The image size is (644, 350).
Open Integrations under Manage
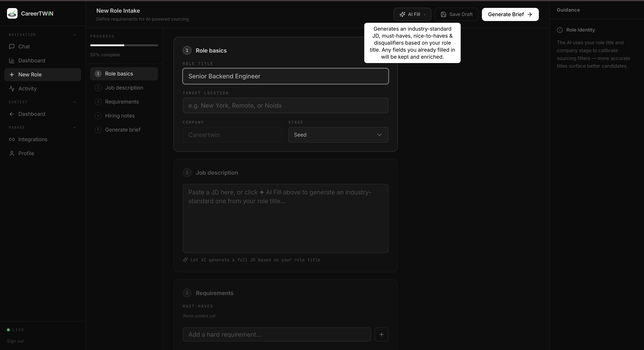click(43, 139)
